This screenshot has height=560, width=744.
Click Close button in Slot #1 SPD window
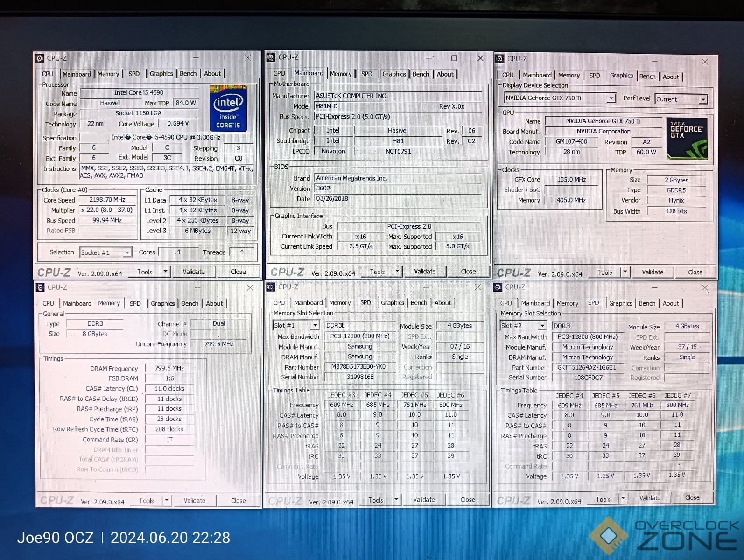468,499
